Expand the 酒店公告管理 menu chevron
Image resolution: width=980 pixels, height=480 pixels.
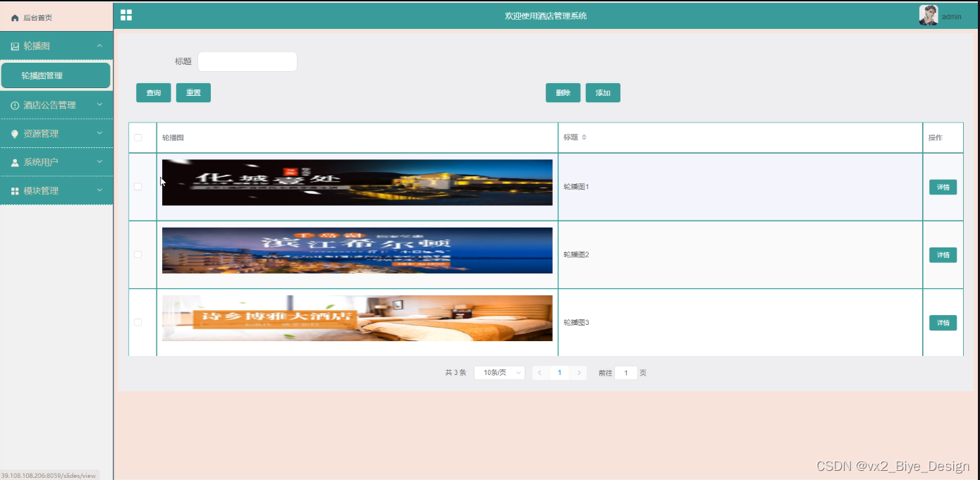(x=99, y=104)
